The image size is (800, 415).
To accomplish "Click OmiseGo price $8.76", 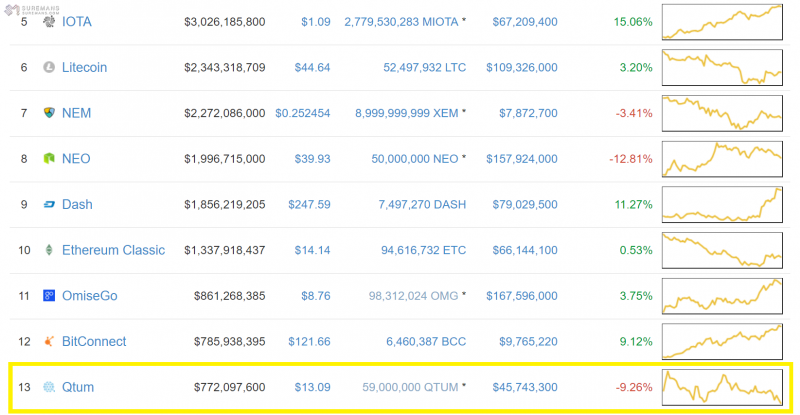I will pos(316,296).
